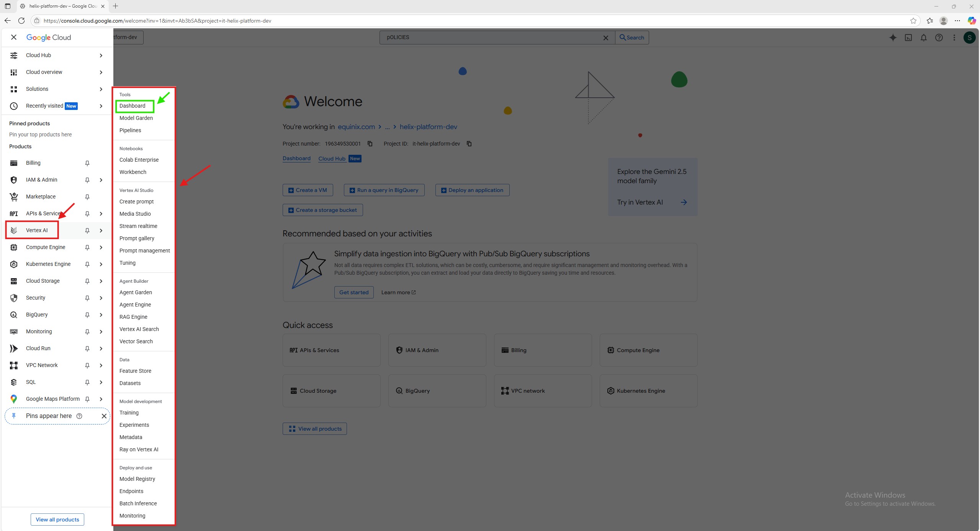This screenshot has height=531, width=980.
Task: Click the POLICIES search input field
Action: click(490, 38)
